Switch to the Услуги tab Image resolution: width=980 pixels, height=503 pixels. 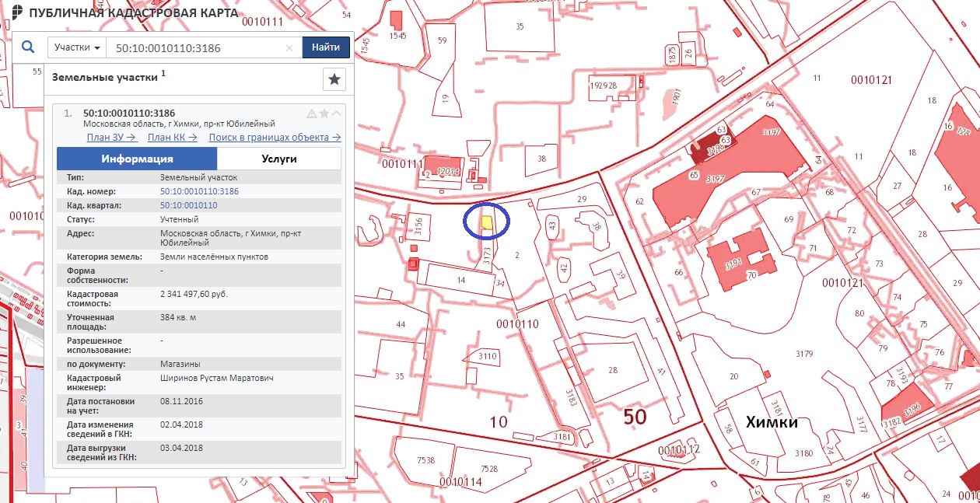click(278, 159)
